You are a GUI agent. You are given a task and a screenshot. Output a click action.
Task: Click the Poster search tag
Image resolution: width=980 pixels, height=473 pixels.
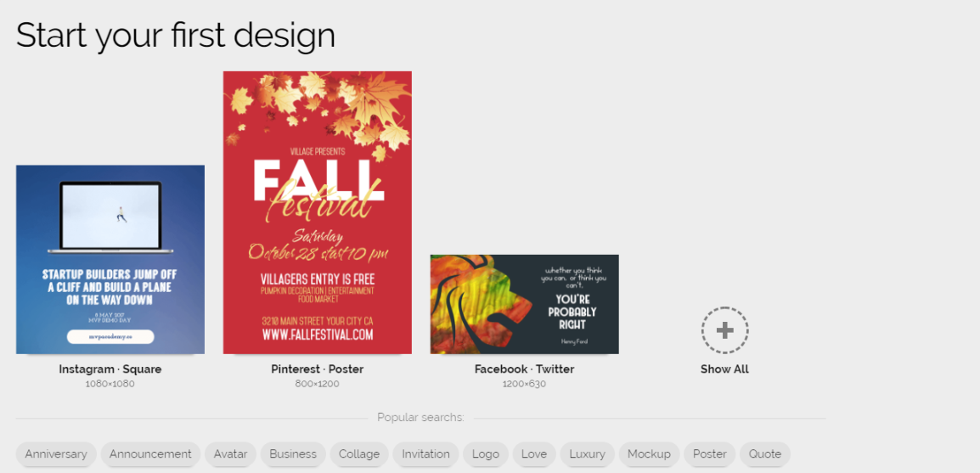[709, 454]
